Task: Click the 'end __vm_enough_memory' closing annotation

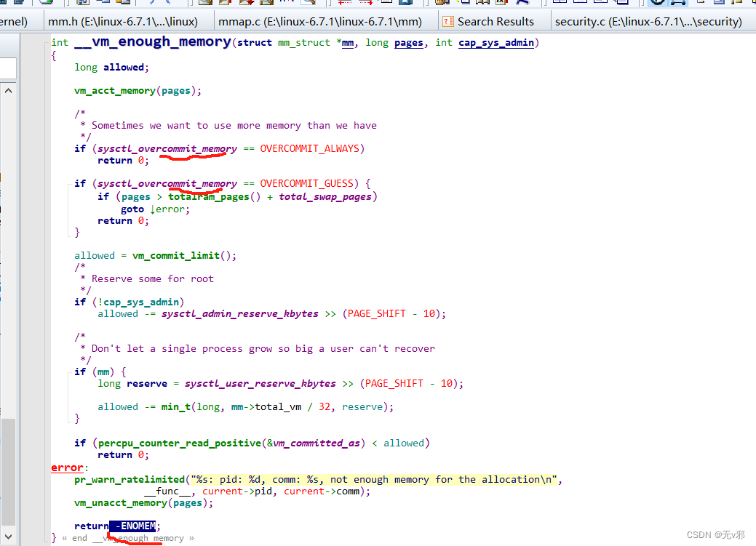Action: point(128,538)
